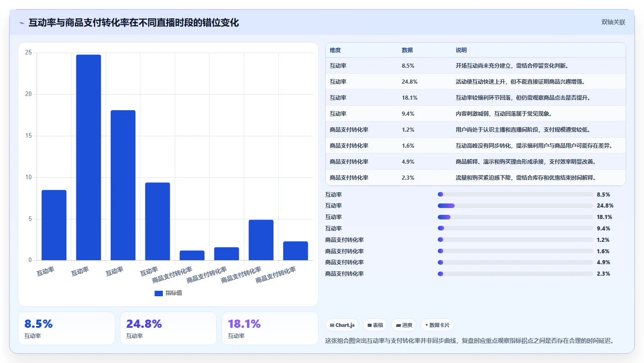Click 2.3% cell in the data table
The height and width of the screenshot is (363, 644).
(408, 178)
